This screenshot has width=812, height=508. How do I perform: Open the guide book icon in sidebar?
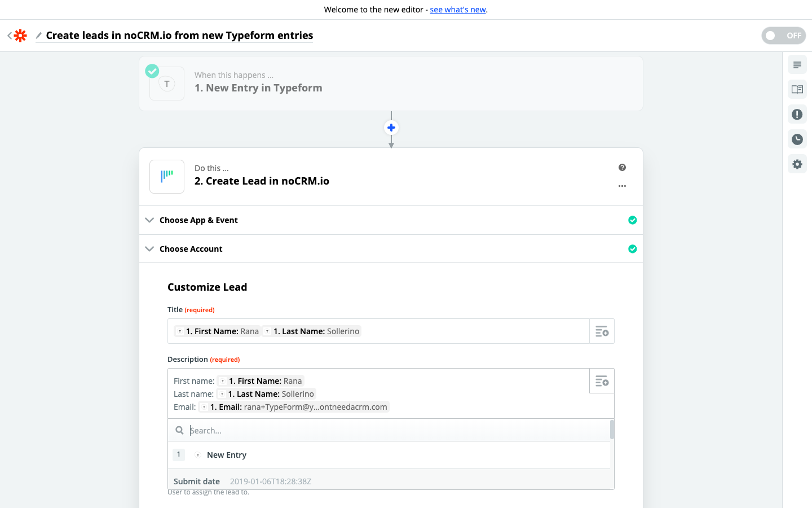click(797, 90)
